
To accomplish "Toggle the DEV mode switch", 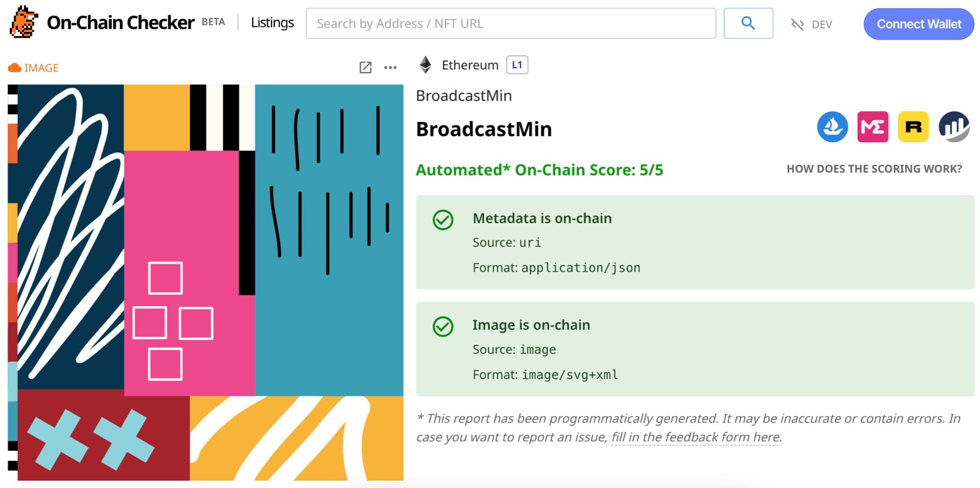I will (811, 25).
